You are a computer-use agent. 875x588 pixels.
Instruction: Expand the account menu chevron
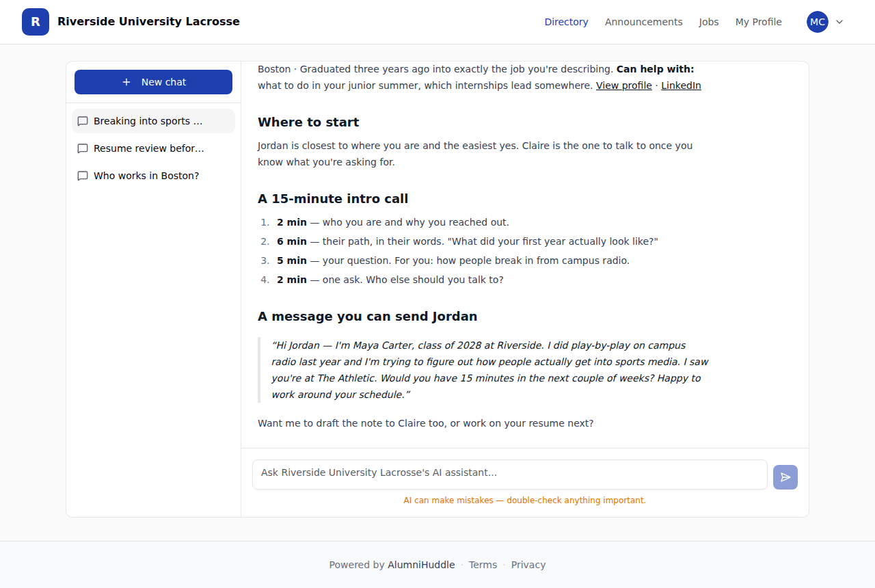tap(839, 22)
